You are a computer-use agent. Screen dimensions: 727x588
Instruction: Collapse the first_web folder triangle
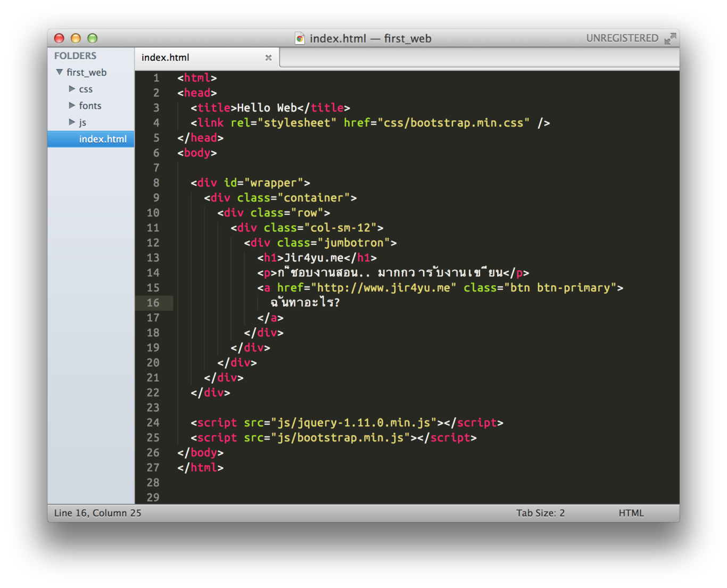tap(60, 72)
